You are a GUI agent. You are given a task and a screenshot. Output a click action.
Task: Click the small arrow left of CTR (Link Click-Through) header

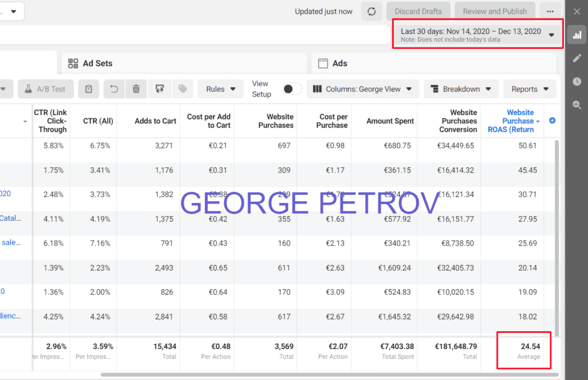pyautogui.click(x=25, y=121)
